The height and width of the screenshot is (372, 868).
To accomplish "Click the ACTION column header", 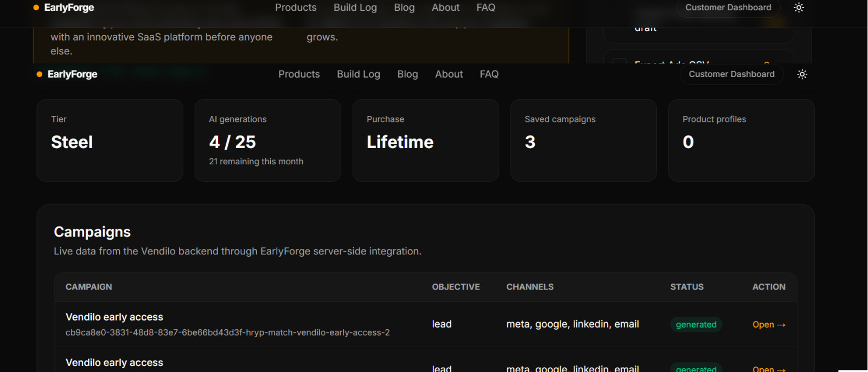I will [x=769, y=287].
